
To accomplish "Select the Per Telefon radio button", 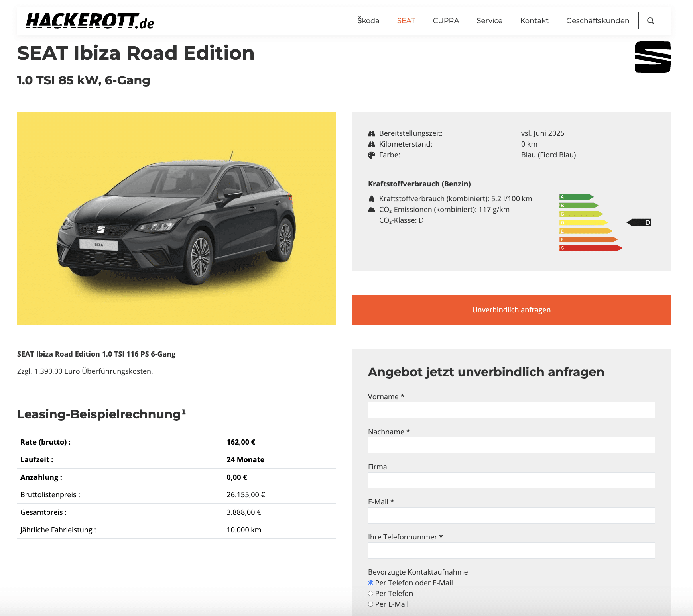I will click(371, 594).
